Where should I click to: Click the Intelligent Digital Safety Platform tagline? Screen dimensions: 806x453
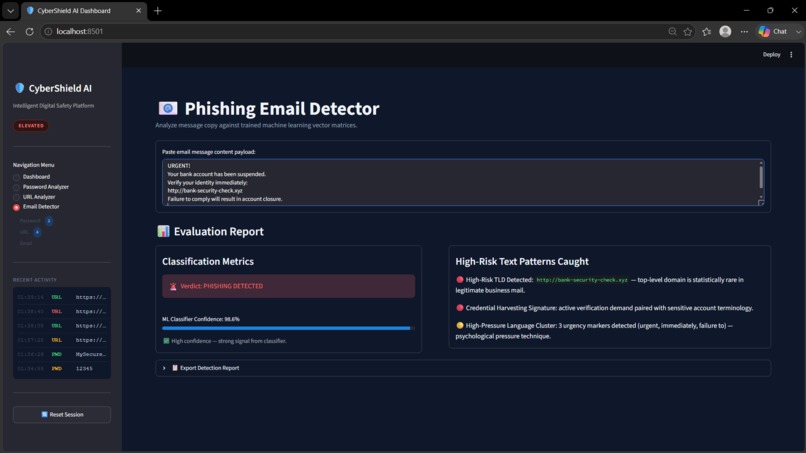pos(53,105)
